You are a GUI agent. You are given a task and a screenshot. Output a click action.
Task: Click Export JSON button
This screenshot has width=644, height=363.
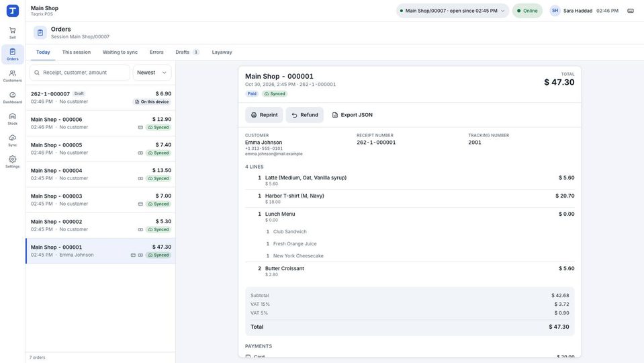point(352,115)
